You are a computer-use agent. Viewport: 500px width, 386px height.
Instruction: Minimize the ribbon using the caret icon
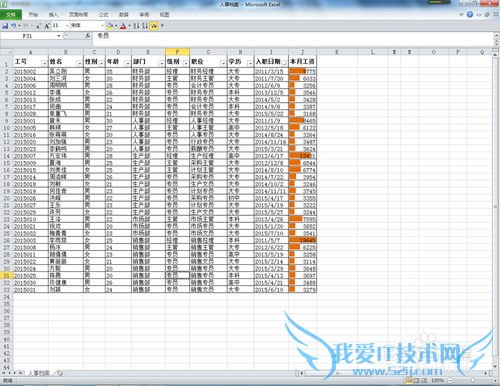(x=461, y=14)
